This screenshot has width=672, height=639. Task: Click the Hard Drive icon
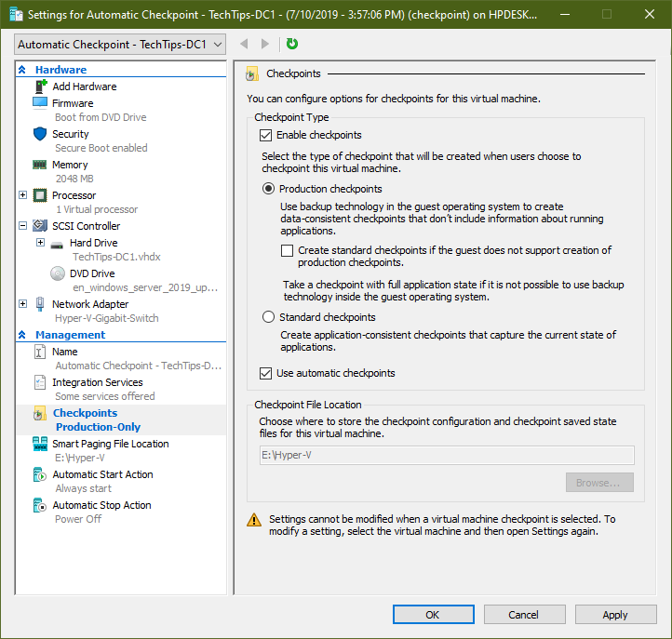[57, 245]
